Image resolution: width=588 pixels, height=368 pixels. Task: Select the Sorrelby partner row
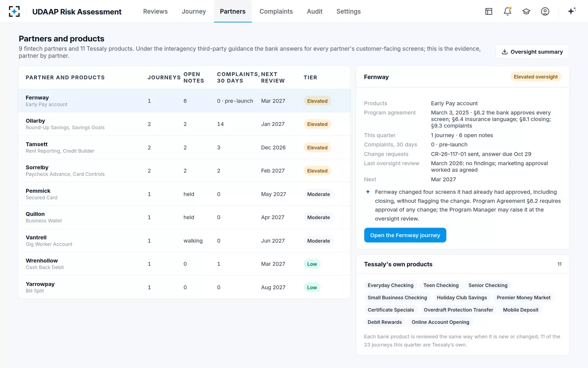[184, 171]
